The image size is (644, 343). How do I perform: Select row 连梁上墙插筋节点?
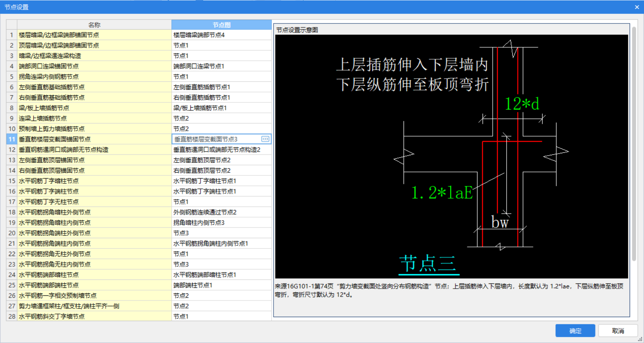94,118
